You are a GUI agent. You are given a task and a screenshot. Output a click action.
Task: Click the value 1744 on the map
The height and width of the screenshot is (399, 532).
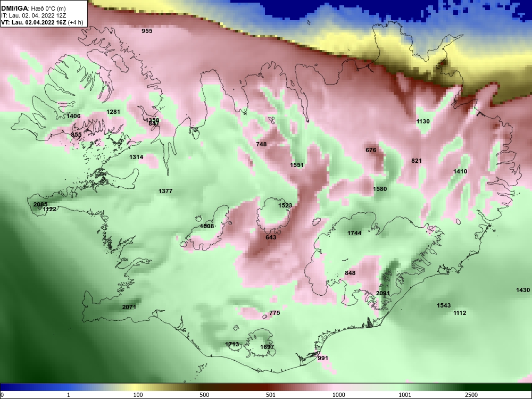[x=354, y=233]
